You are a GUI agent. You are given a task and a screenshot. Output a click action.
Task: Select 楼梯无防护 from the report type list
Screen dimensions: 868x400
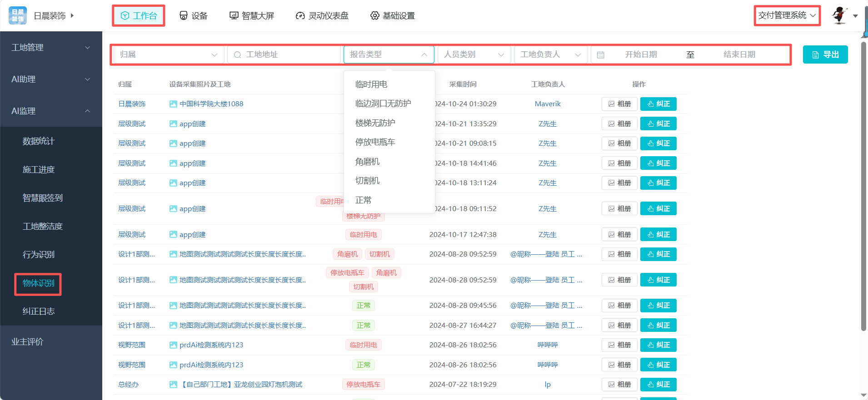[375, 123]
